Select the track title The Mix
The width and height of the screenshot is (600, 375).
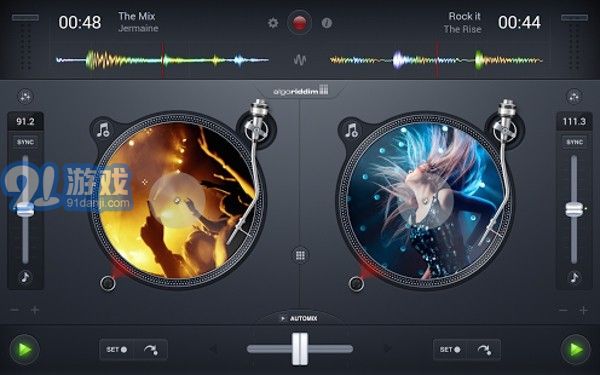(x=137, y=16)
